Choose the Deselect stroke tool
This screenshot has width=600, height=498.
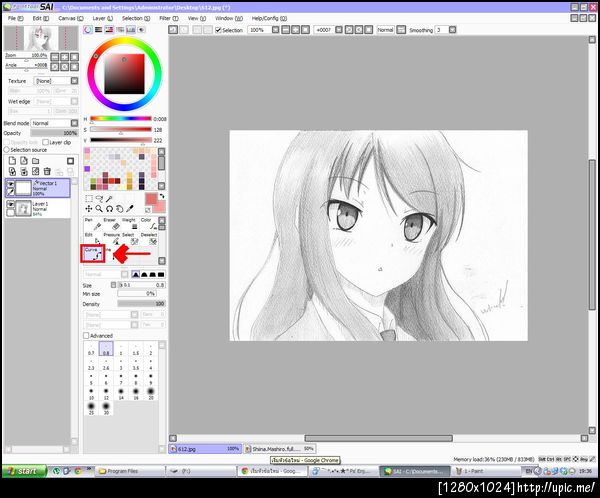tap(149, 239)
